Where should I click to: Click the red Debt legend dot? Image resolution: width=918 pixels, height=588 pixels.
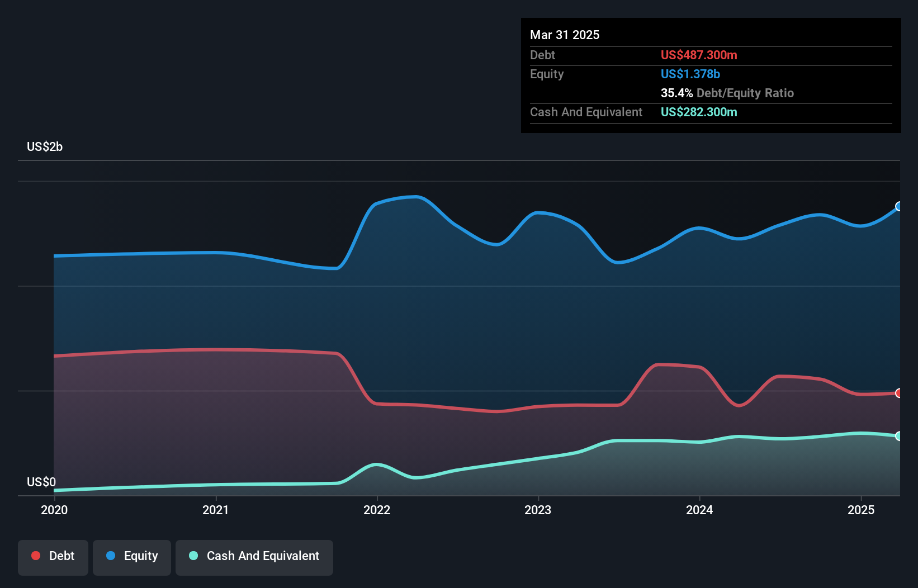[x=36, y=556]
